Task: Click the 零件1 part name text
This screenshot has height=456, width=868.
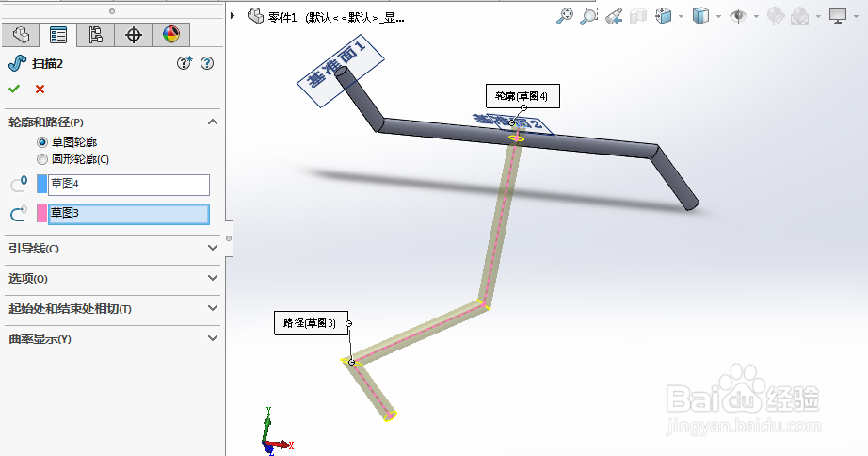Action: [282, 17]
